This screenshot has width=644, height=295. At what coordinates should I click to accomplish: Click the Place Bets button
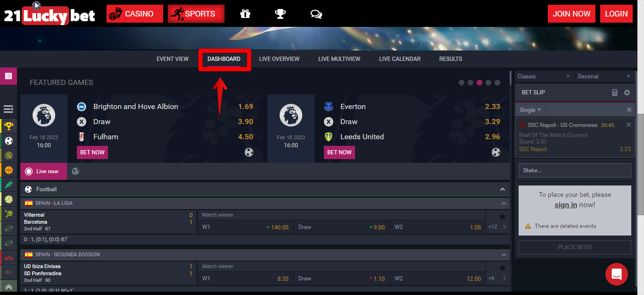pyautogui.click(x=575, y=247)
